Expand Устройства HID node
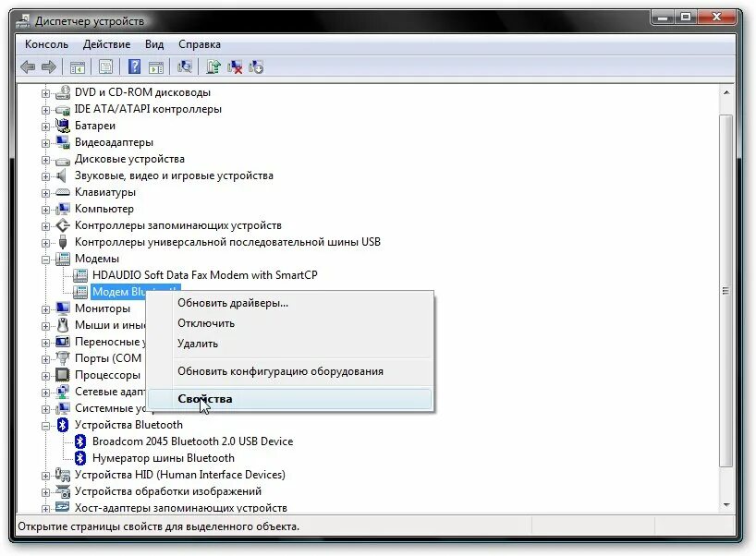The height and width of the screenshot is (556, 756). point(45,476)
